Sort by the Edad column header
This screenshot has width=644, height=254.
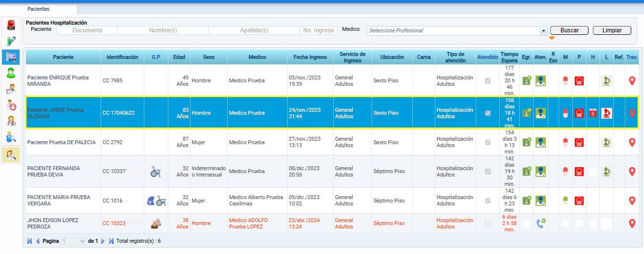click(x=179, y=57)
